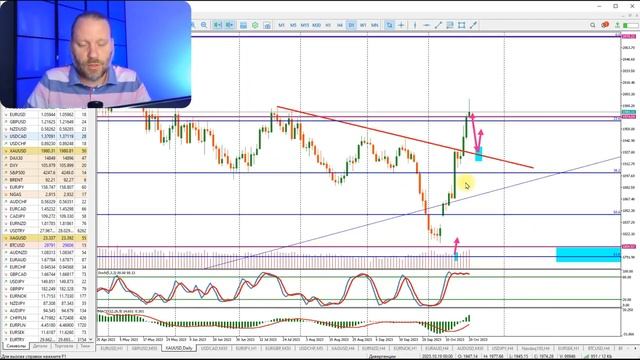Screen dimensions: 640x360
Task: Select EURCAD row in Market Watch
Action: pos(46,209)
